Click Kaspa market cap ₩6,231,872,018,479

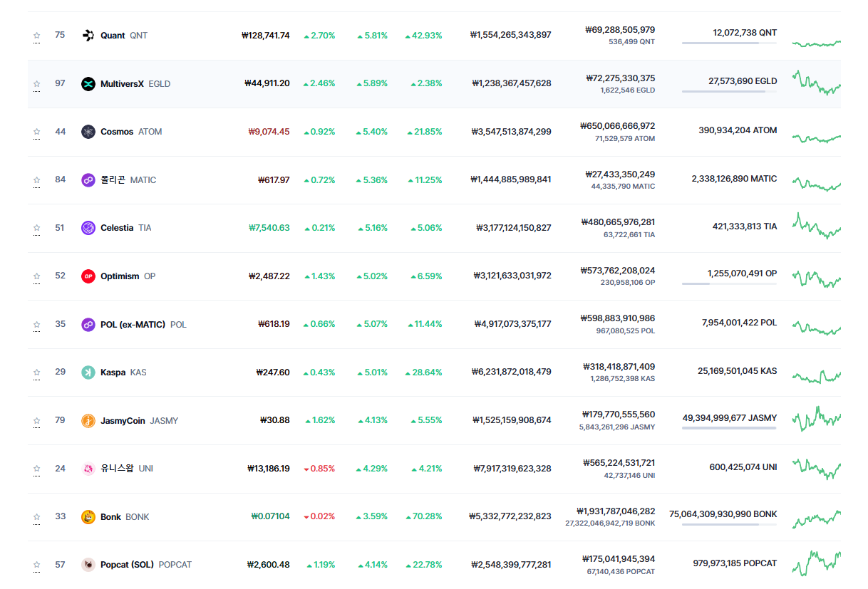coord(511,372)
